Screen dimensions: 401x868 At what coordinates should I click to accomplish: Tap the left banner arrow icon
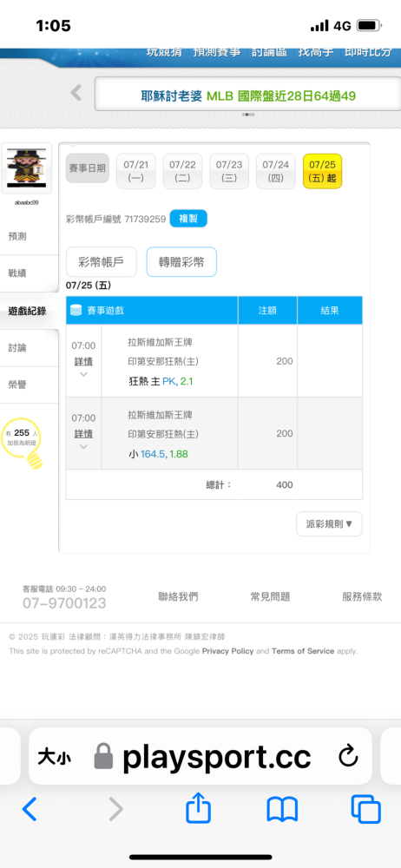[x=76, y=93]
